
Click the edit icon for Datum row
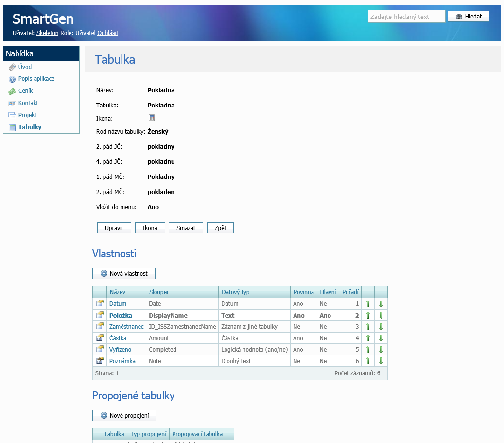coord(100,304)
